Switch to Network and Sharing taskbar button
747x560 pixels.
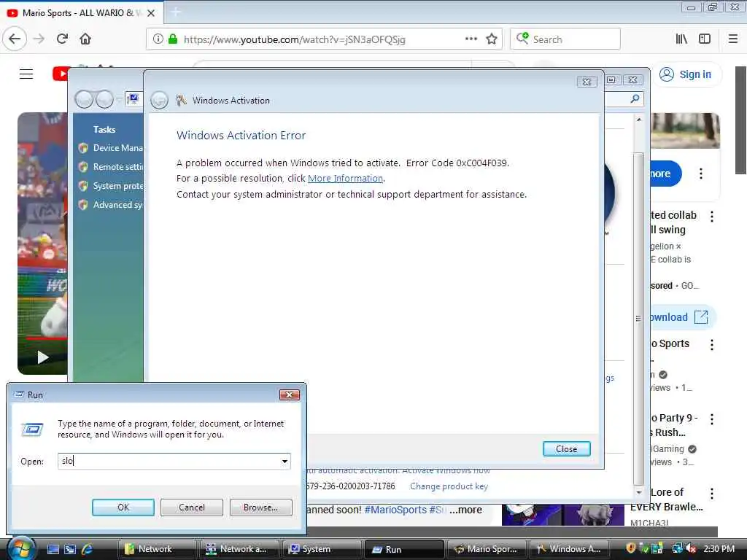[239, 549]
